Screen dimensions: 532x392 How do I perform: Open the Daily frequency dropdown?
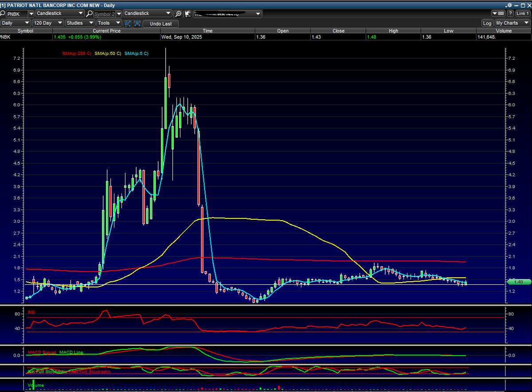tap(15, 23)
